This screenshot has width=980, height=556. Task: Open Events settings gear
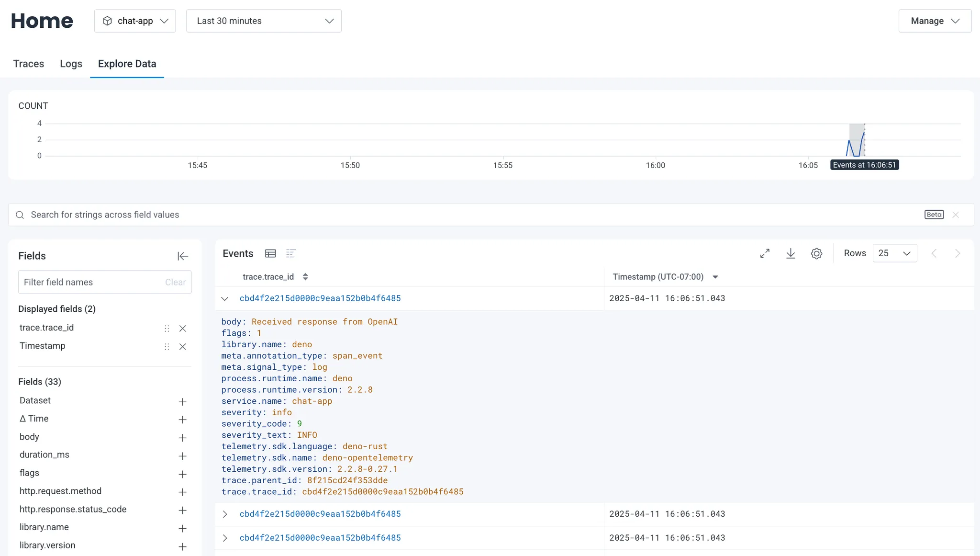(816, 253)
